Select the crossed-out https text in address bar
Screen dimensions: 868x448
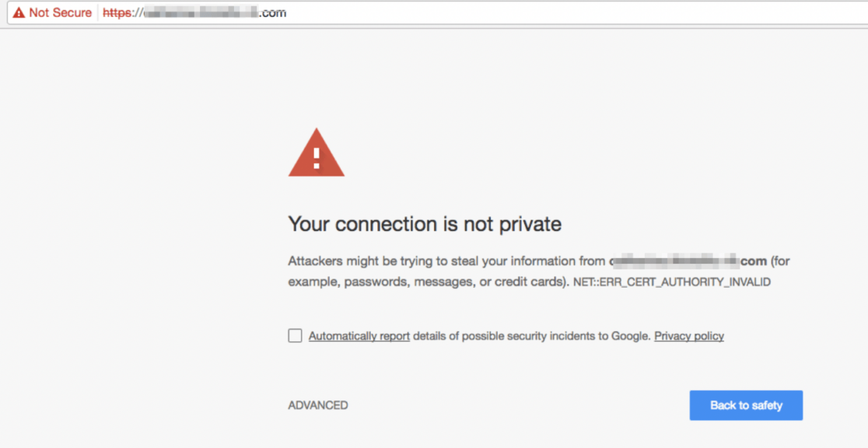point(115,12)
